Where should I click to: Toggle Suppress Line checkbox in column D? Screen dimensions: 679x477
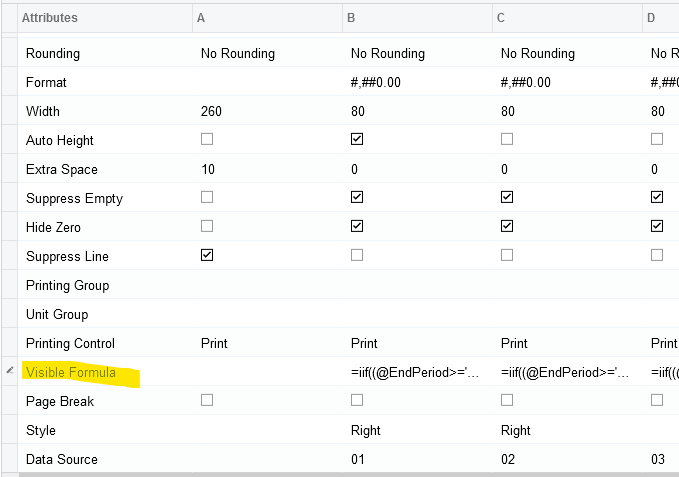click(657, 255)
